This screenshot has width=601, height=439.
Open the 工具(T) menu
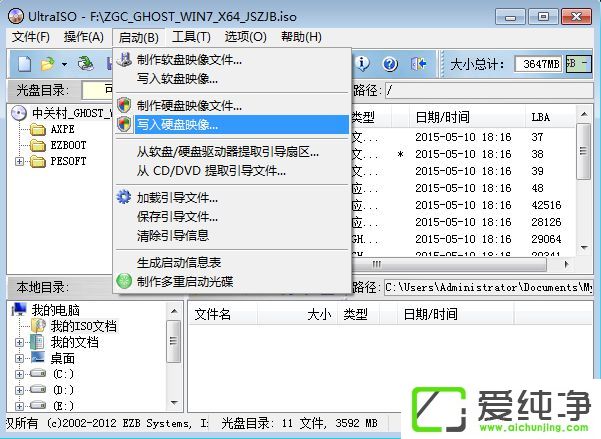point(191,37)
